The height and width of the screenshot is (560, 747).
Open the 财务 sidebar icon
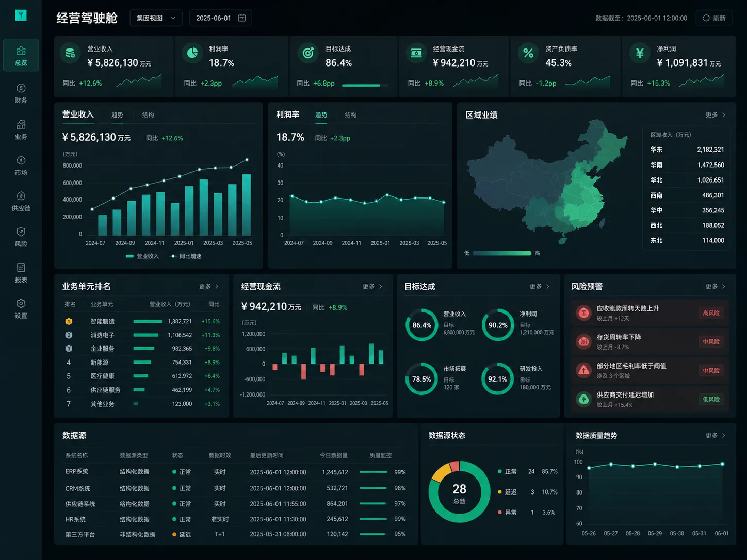(x=21, y=93)
